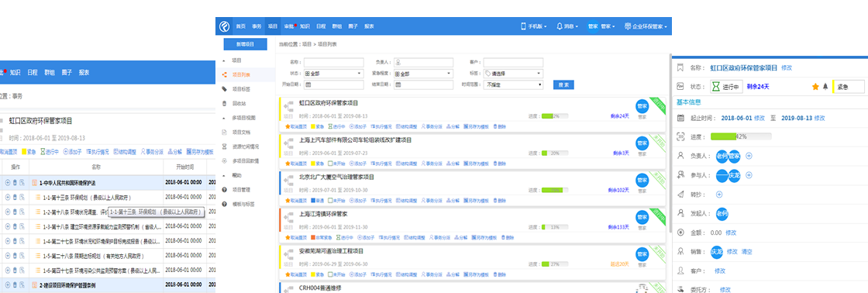Viewport: 868px width, 293px height.
Task: Open the 时间范围 不指定 dropdown
Action: coord(513,84)
